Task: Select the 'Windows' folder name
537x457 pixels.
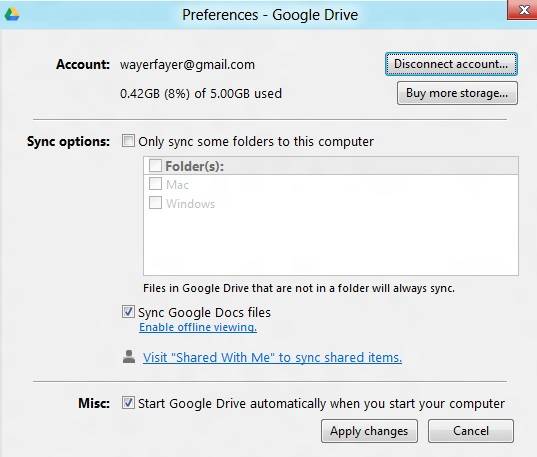Action: (x=190, y=204)
